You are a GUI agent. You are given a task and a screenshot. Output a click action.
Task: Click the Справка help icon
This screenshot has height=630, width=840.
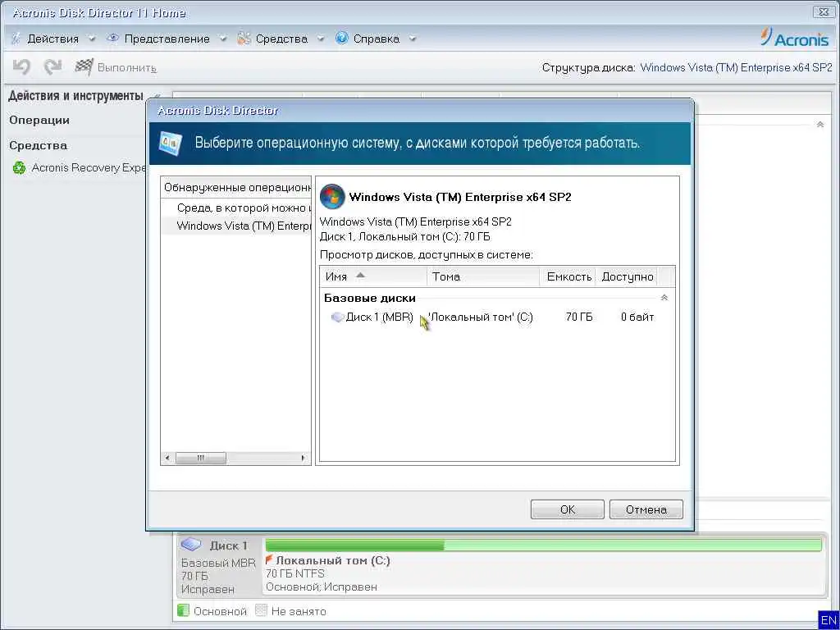342,38
